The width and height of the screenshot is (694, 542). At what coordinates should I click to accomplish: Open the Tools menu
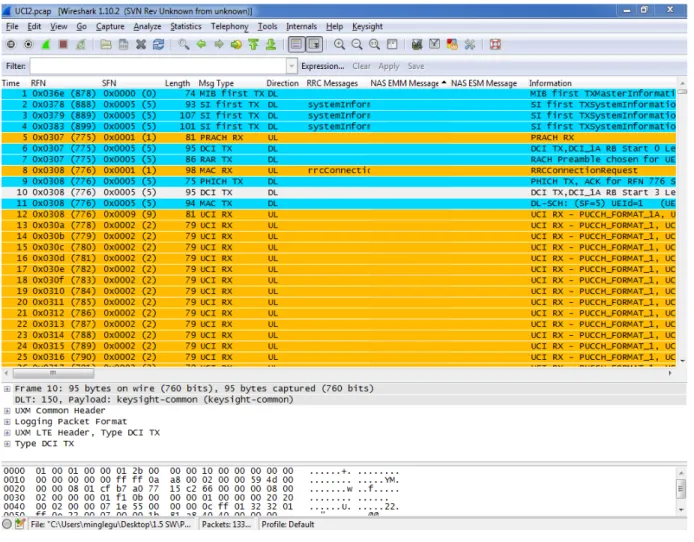(267, 27)
